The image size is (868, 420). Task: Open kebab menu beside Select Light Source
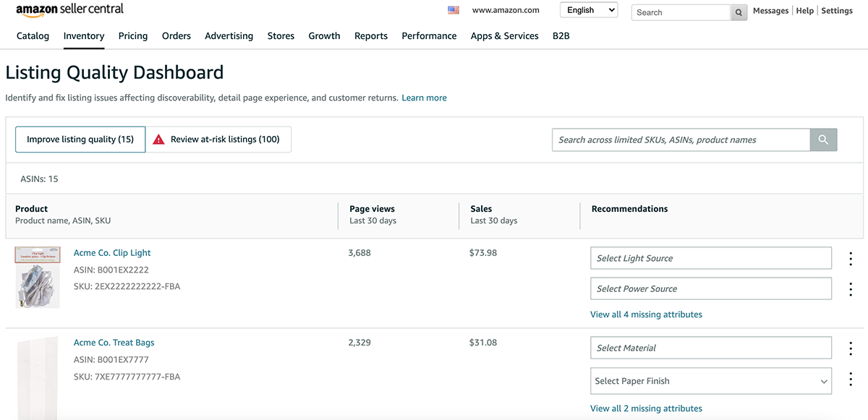point(851,259)
